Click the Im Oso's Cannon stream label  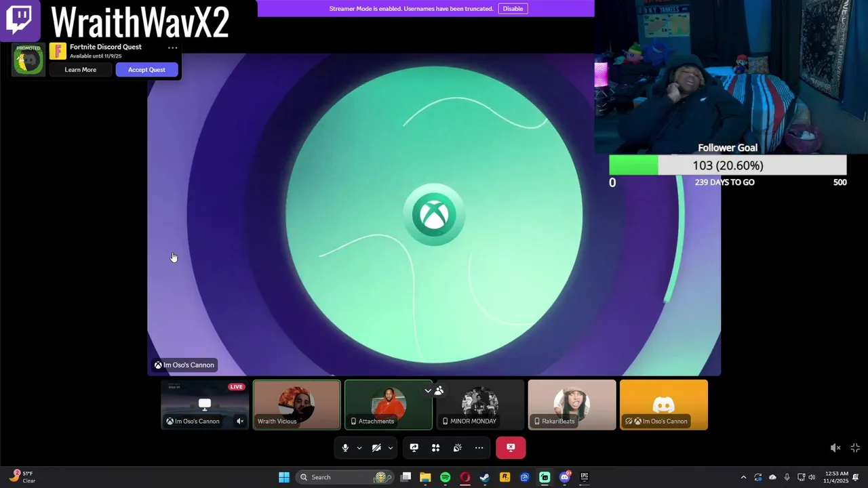184,365
